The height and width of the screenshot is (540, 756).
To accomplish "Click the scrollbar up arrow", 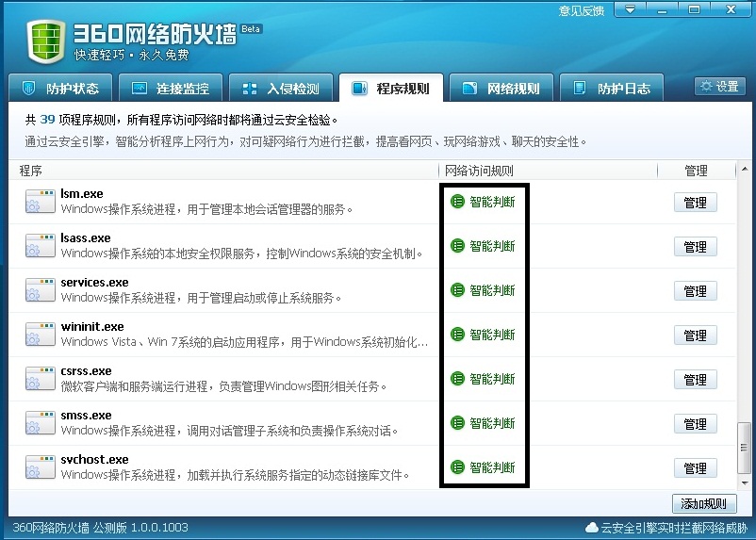I will tap(745, 169).
